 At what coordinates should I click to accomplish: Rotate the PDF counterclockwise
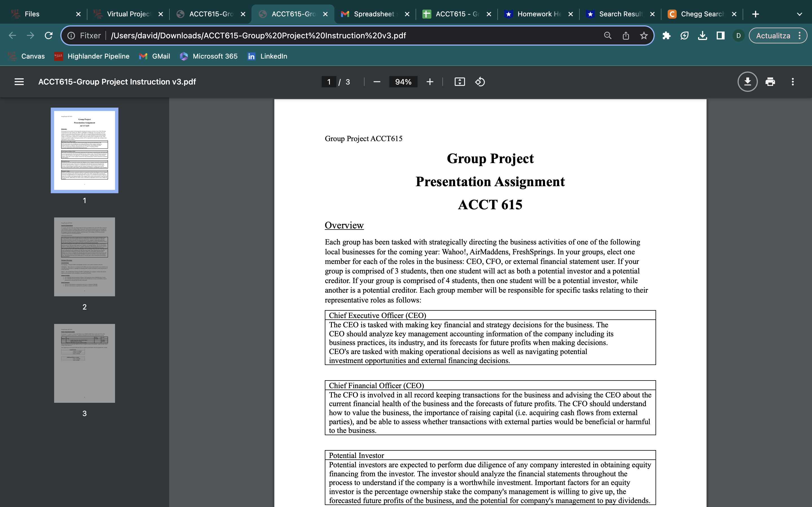(x=480, y=81)
